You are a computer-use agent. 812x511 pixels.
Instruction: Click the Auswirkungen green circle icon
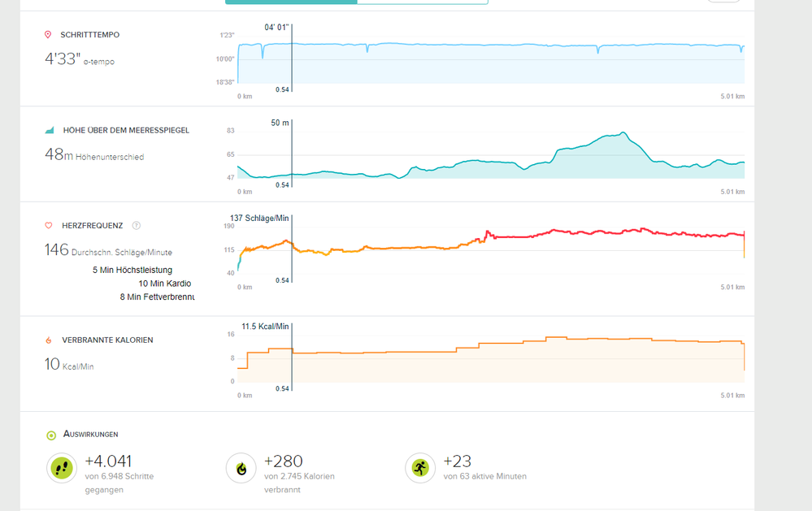(51, 435)
